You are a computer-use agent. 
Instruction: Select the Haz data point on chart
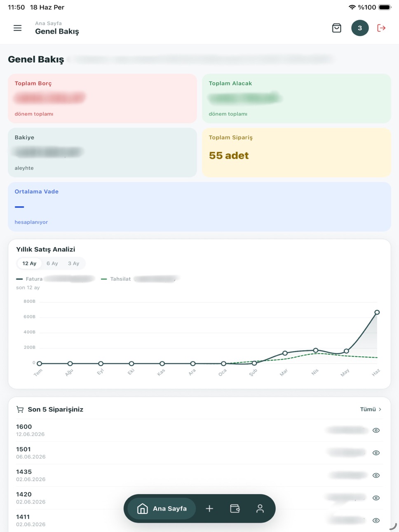point(377,312)
